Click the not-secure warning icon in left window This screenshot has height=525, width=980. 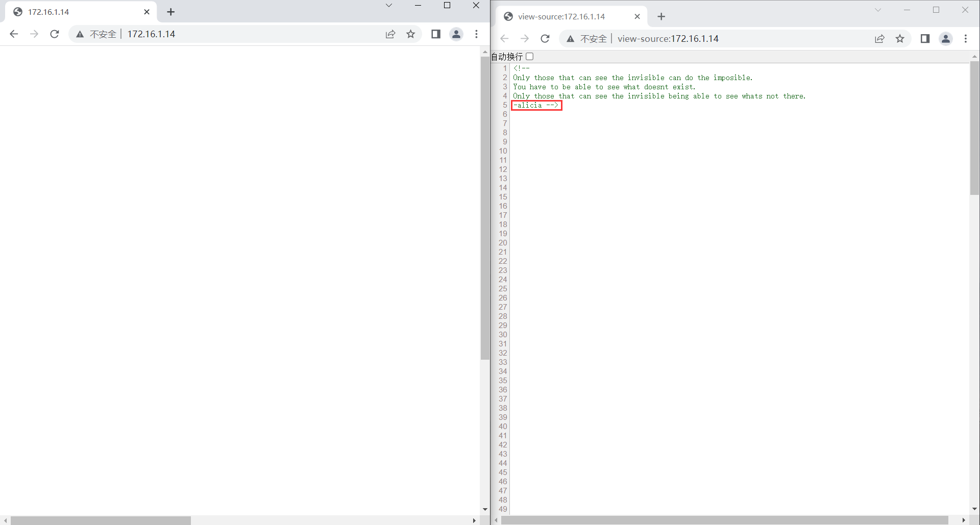[80, 34]
